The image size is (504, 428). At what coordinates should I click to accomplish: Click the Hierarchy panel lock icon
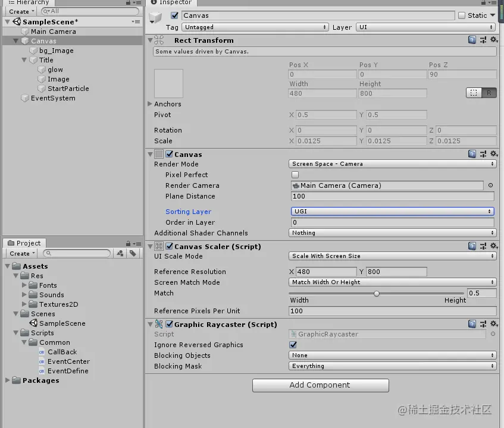coord(129,2)
